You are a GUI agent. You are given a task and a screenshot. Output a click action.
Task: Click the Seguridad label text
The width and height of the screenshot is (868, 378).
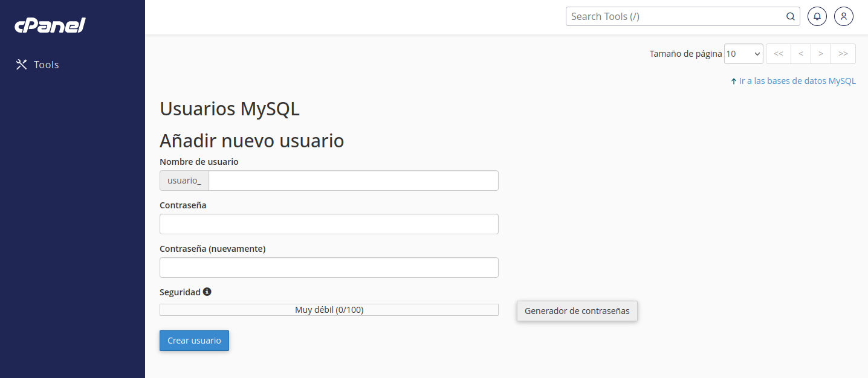pos(180,292)
